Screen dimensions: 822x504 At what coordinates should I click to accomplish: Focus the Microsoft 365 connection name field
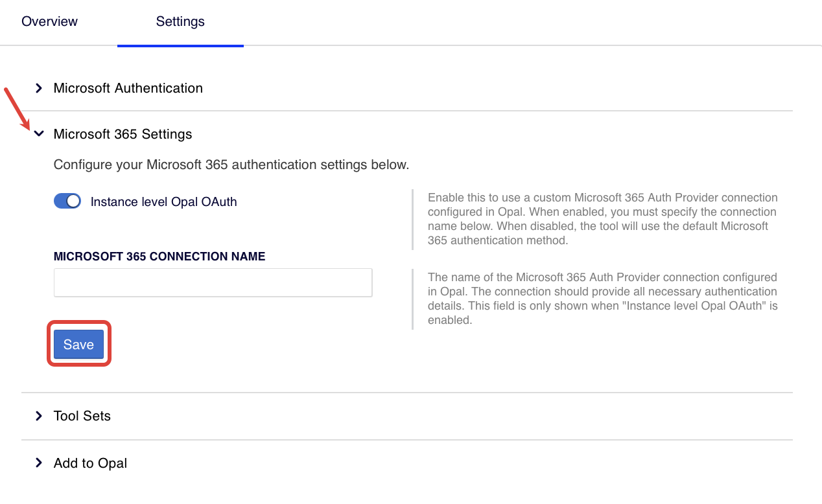tap(213, 282)
